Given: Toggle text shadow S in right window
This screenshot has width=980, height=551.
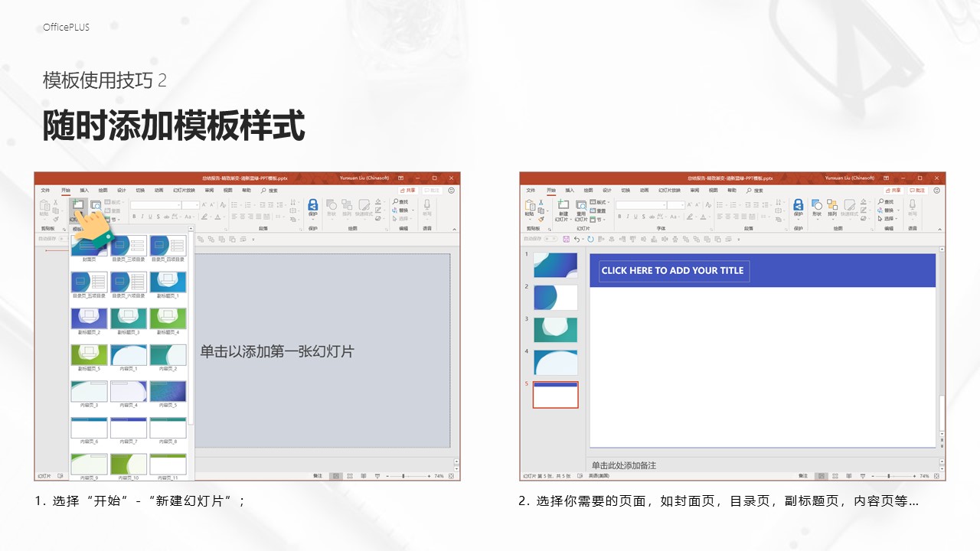Looking at the screenshot, I should coord(644,217).
